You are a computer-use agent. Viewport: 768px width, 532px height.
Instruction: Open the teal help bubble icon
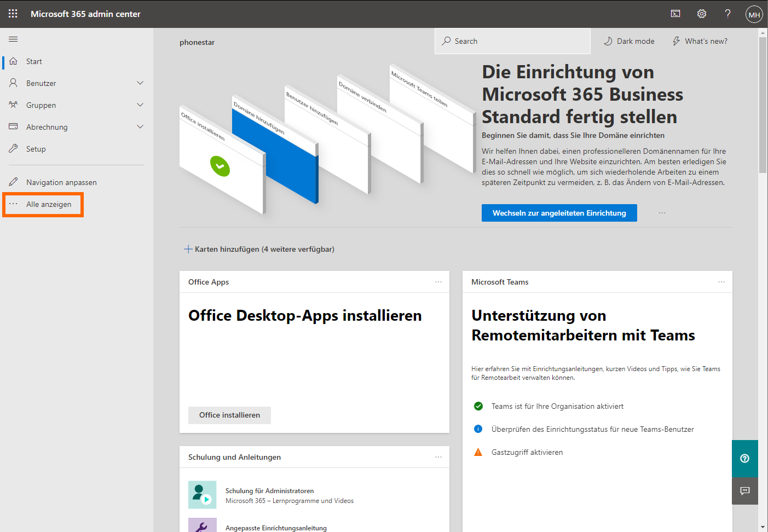745,459
